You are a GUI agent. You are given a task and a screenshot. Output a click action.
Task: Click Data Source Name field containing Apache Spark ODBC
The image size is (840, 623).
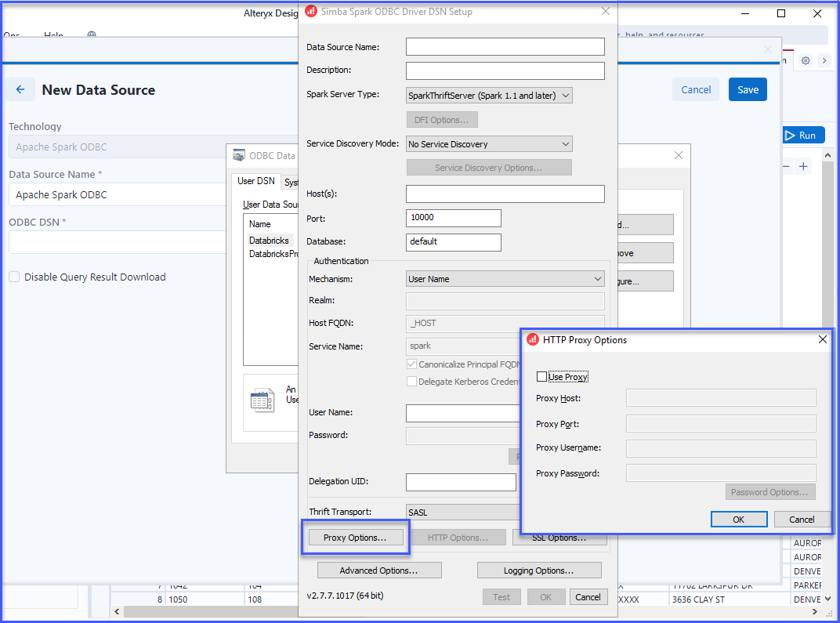(118, 194)
